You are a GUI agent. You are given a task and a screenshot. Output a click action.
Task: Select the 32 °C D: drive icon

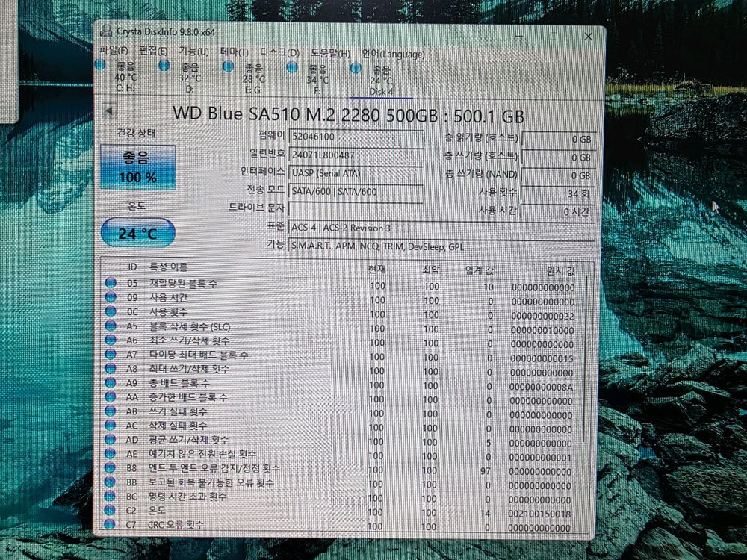click(164, 66)
